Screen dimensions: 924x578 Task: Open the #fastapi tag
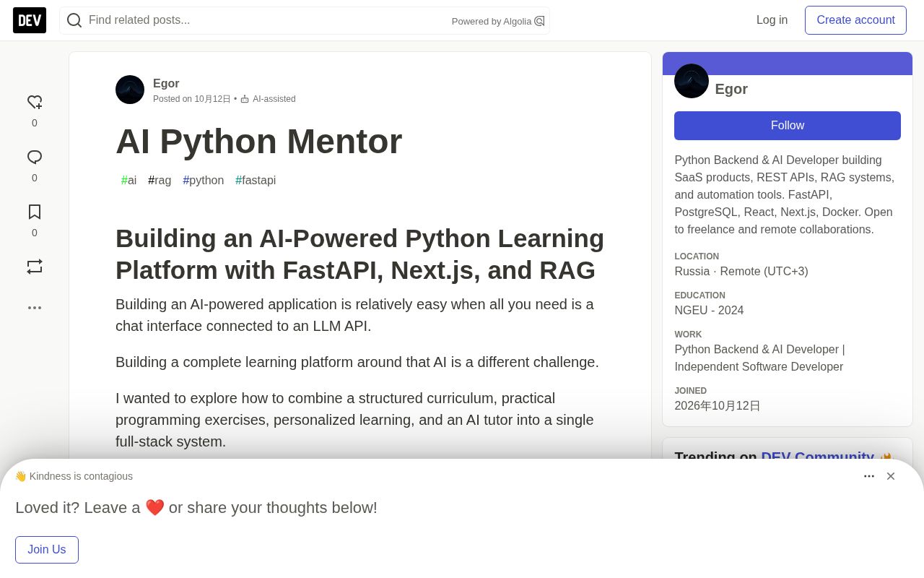(x=256, y=181)
